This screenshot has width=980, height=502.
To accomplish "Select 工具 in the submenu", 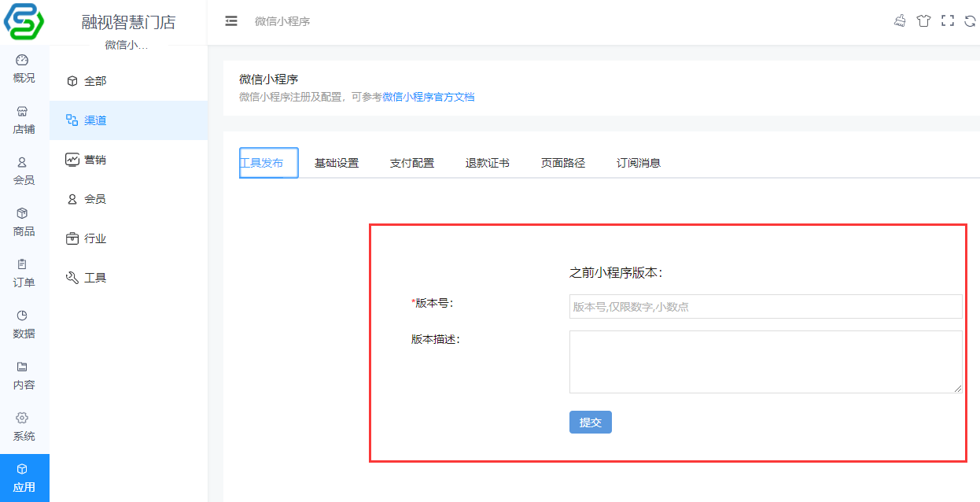I will (128, 278).
